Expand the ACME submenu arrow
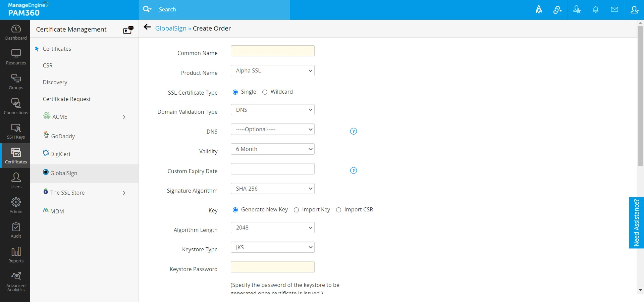644x302 pixels. 124,117
